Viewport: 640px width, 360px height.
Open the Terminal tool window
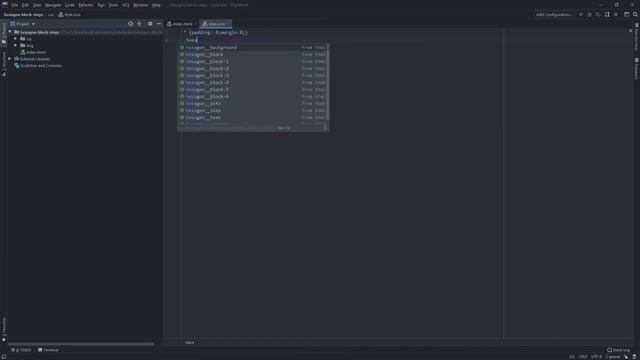pyautogui.click(x=48, y=350)
